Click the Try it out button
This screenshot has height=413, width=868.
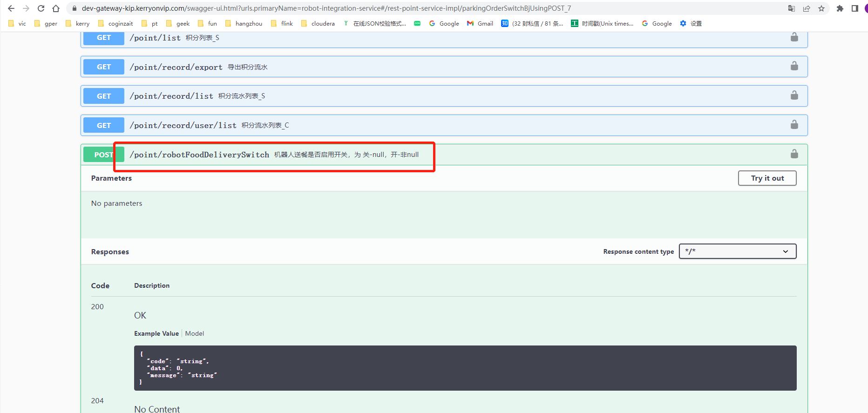pos(767,178)
